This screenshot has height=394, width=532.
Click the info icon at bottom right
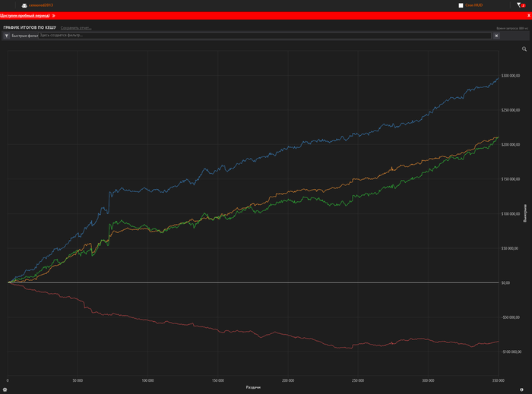point(521,389)
